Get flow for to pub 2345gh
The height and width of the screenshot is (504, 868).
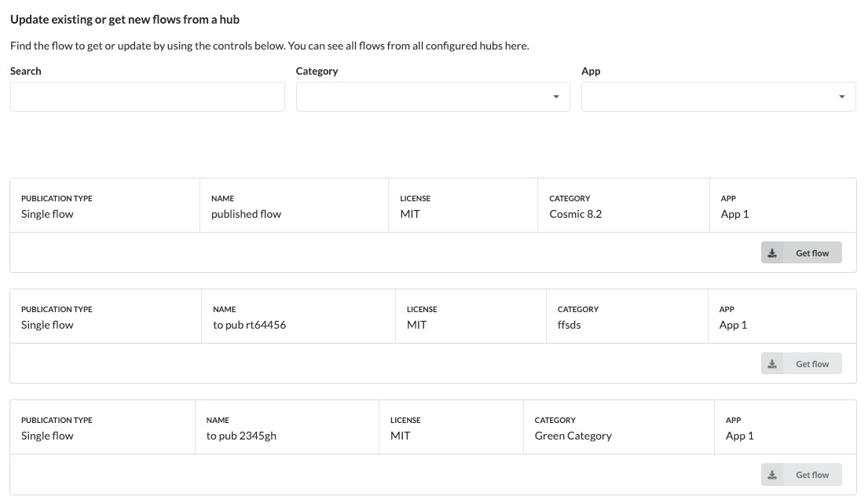pyautogui.click(x=801, y=474)
